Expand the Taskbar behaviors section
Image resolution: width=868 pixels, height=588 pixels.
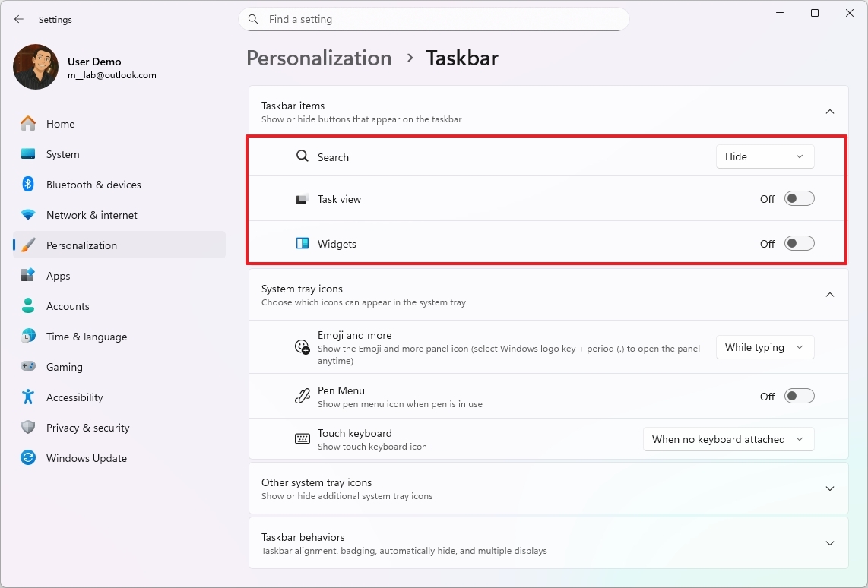[830, 542]
